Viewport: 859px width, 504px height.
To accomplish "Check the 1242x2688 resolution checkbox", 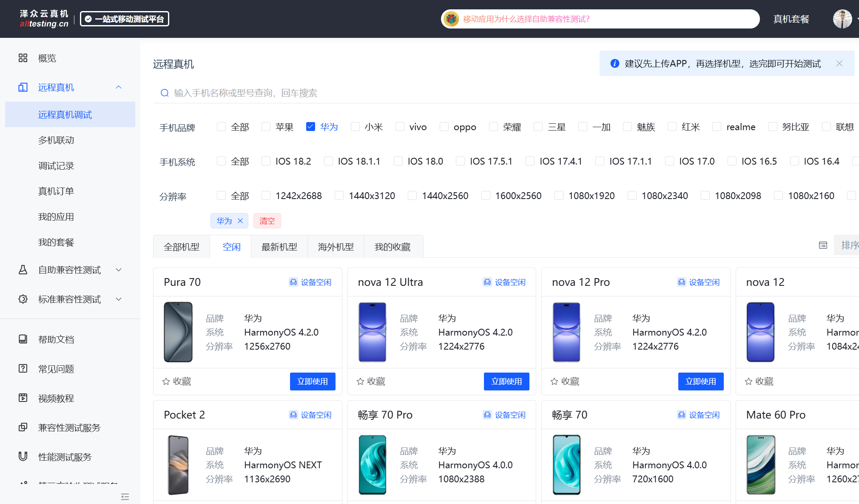I will pos(266,196).
